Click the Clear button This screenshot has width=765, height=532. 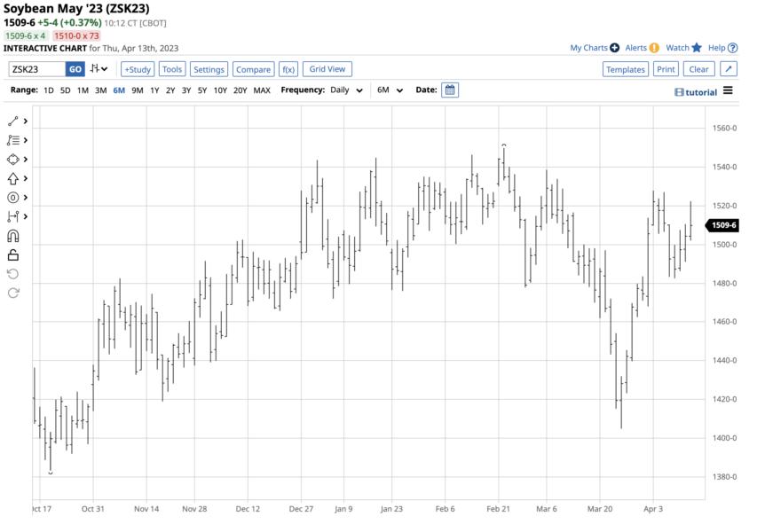(699, 68)
